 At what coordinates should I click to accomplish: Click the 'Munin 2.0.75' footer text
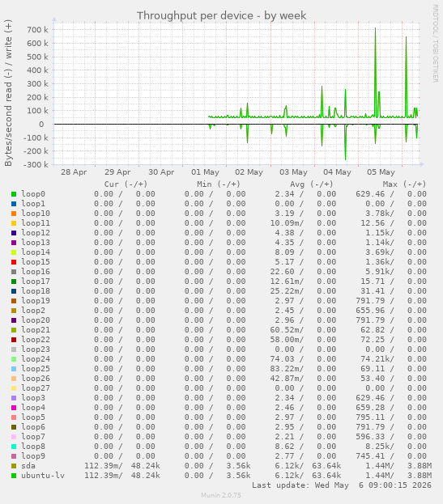coord(221,495)
